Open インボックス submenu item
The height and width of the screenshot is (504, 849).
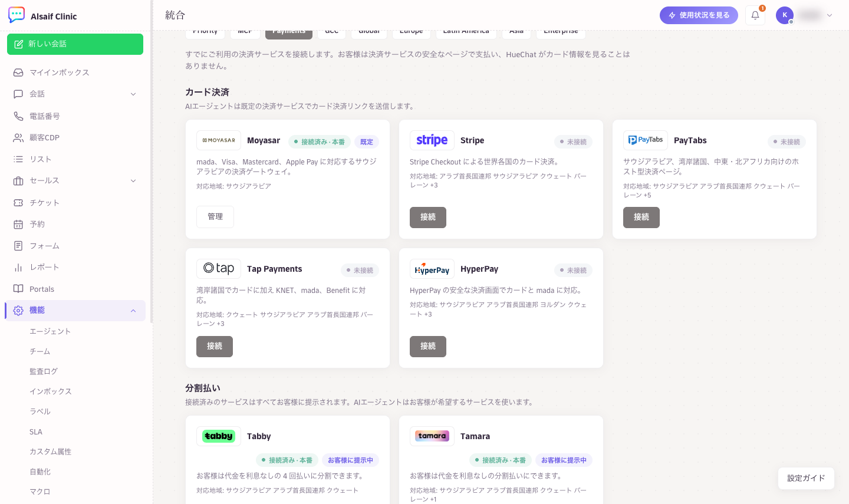(x=51, y=391)
